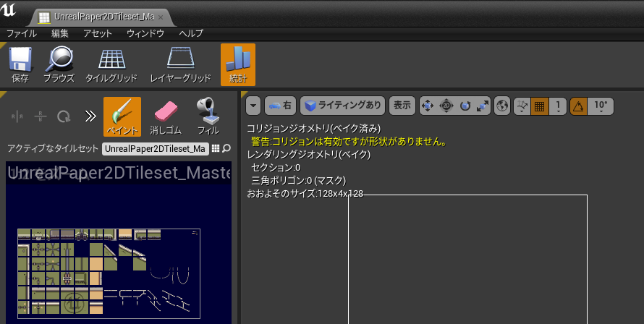Open the 編集 menu
Screen dimensions: 644x324
point(60,34)
